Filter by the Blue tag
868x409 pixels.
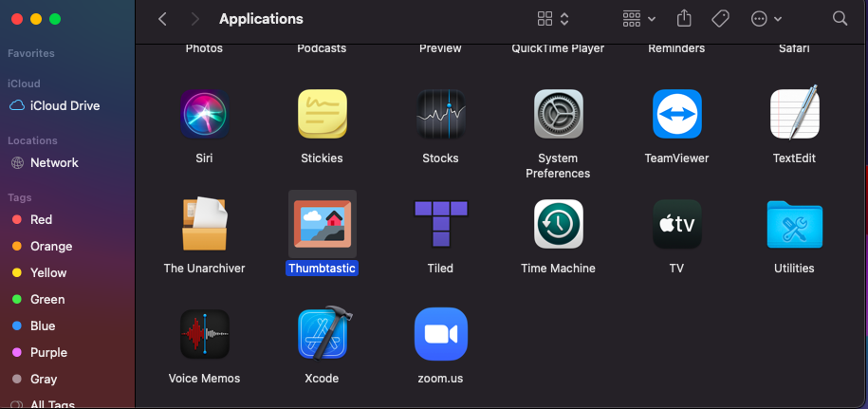[34, 326]
